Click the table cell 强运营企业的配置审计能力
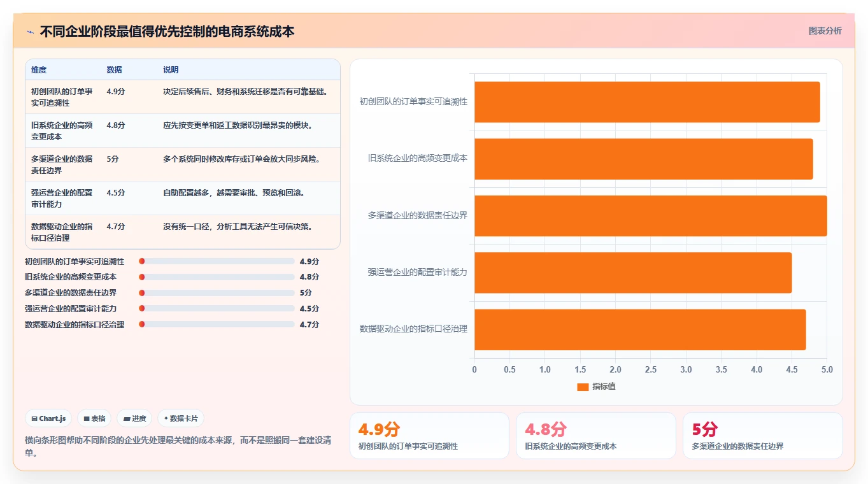Screen dimensions: 868x484 point(62,198)
